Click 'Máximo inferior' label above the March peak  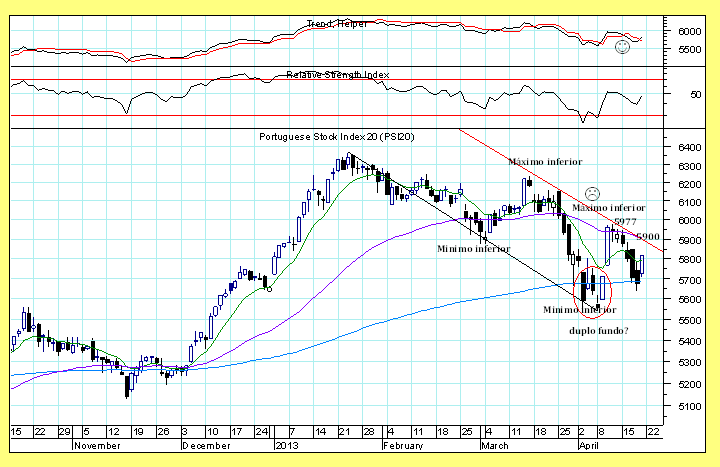[545, 162]
